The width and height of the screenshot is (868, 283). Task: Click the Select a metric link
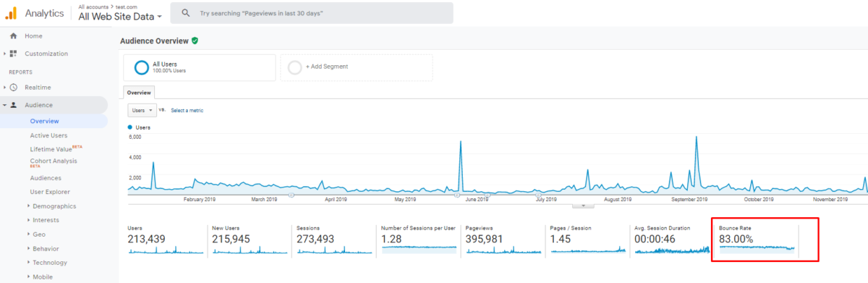point(187,110)
